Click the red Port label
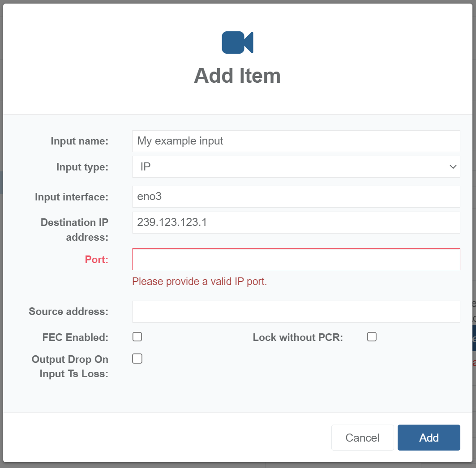 [96, 260]
